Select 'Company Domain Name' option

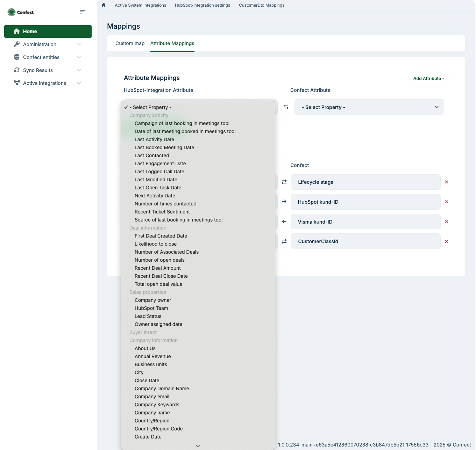(198, 389)
